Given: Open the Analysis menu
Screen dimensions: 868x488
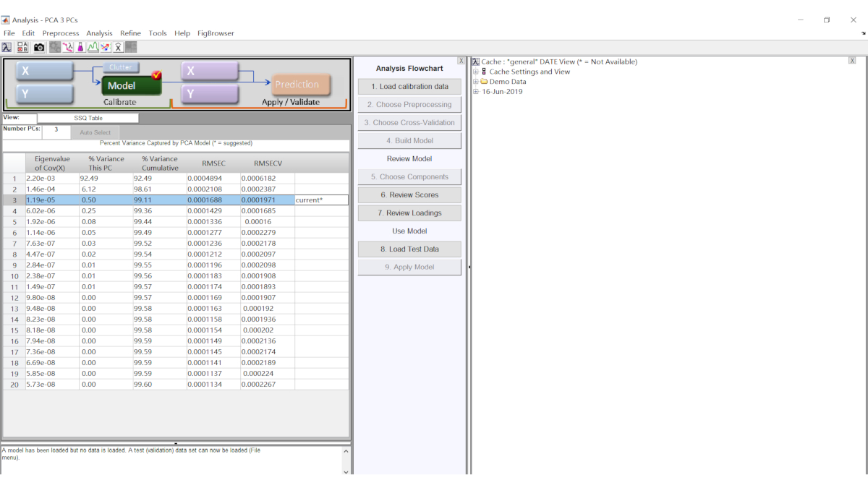Looking at the screenshot, I should (x=99, y=33).
